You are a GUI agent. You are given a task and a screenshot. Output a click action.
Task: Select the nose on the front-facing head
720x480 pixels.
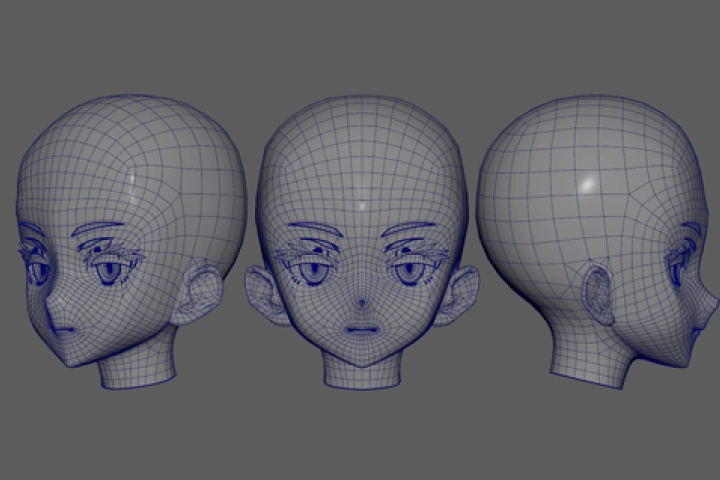point(359,302)
